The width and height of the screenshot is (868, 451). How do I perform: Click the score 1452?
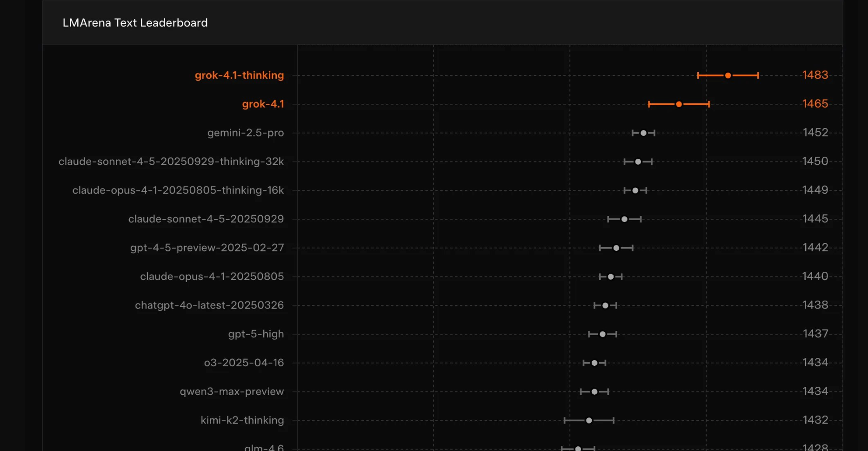click(815, 133)
